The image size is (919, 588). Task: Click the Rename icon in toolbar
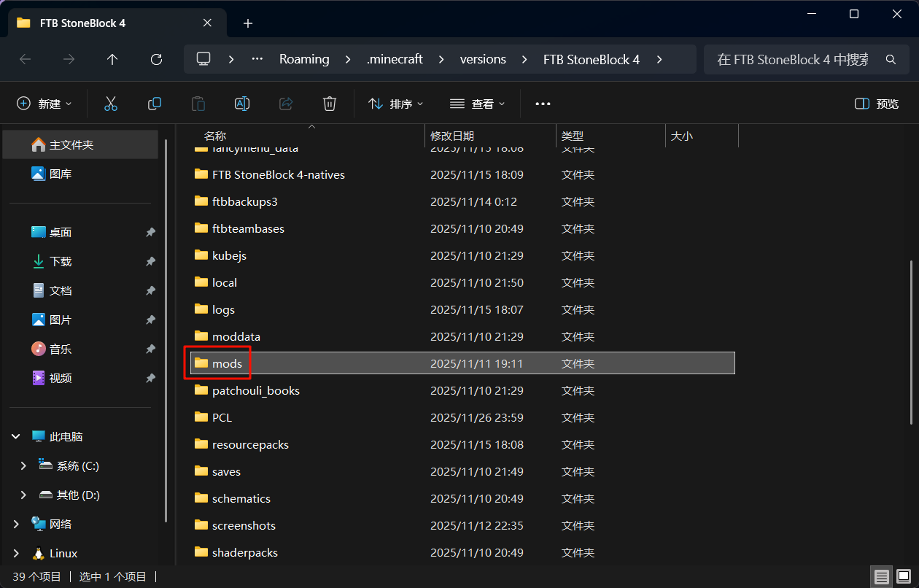(242, 104)
